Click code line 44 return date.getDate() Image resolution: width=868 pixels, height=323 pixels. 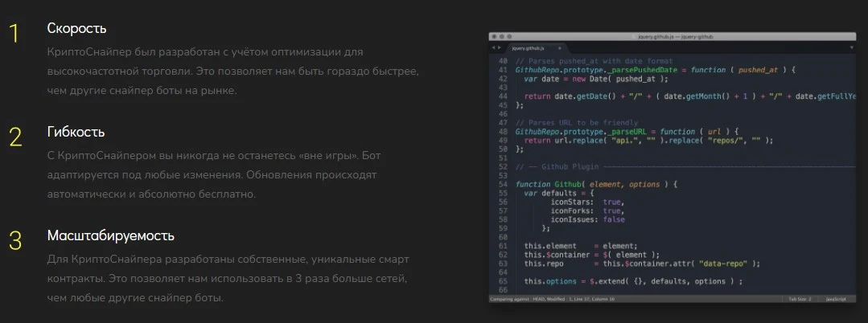click(x=689, y=96)
